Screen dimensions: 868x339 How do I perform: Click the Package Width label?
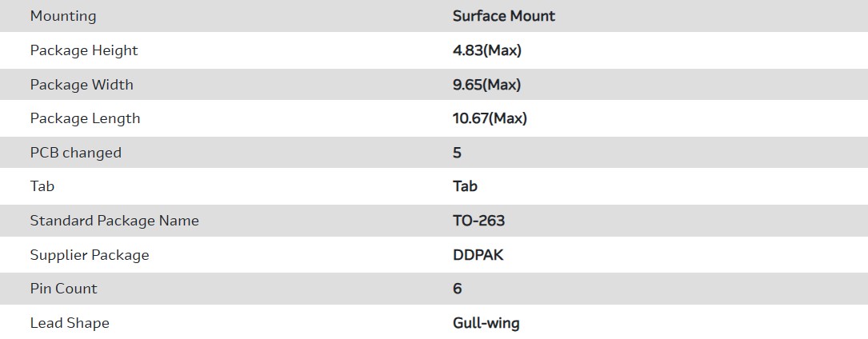82,85
